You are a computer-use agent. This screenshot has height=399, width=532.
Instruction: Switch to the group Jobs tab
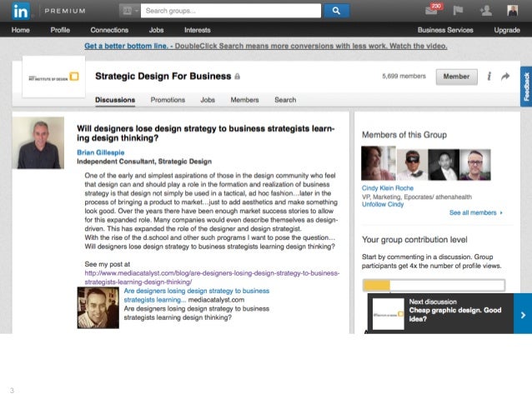pyautogui.click(x=208, y=100)
